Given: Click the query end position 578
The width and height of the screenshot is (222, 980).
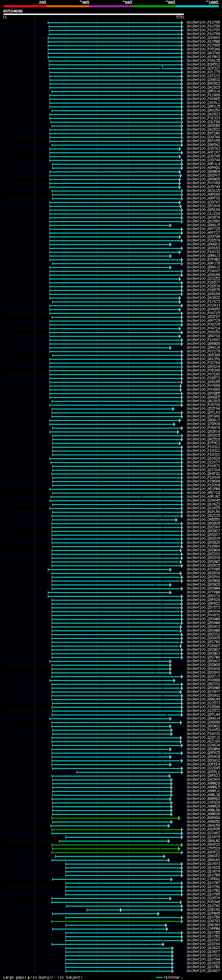Looking at the screenshot, I should point(179,17).
